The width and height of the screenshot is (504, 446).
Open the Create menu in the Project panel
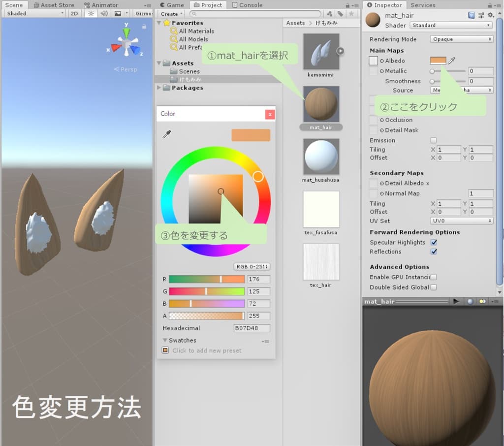click(x=170, y=14)
